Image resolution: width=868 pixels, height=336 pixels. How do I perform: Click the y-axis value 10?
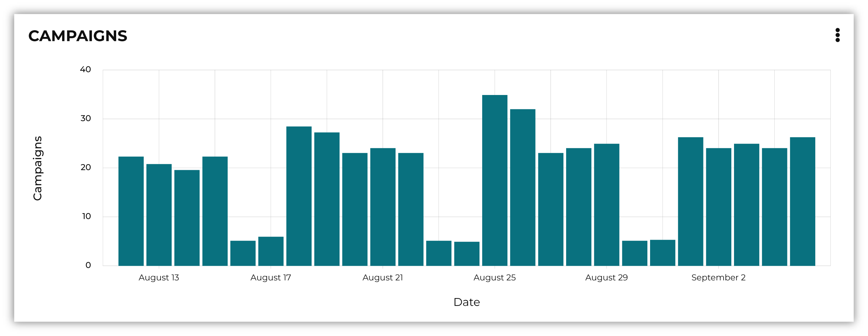[x=86, y=216]
